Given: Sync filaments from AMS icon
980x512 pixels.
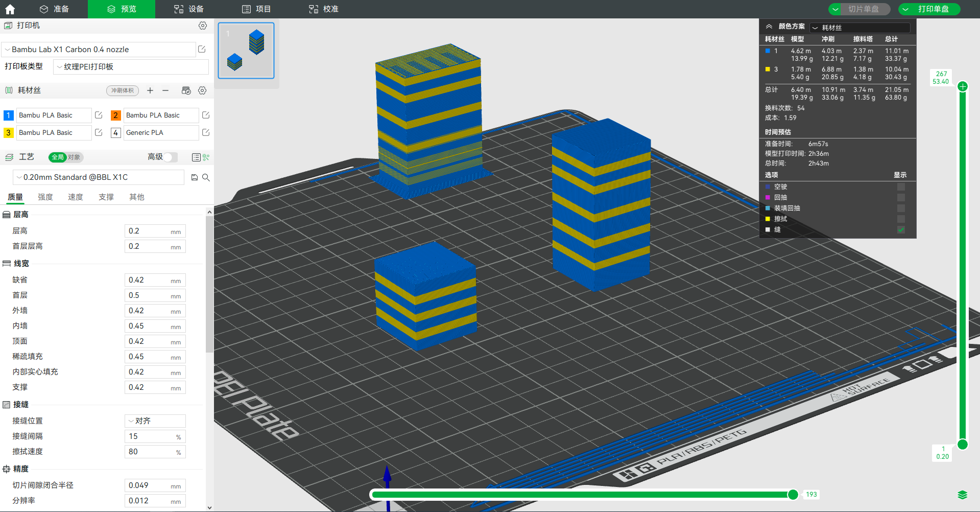Looking at the screenshot, I should pos(186,90).
